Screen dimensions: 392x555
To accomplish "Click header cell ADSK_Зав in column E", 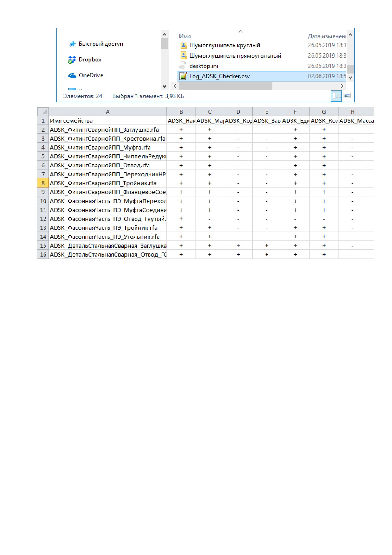I will coord(267,120).
